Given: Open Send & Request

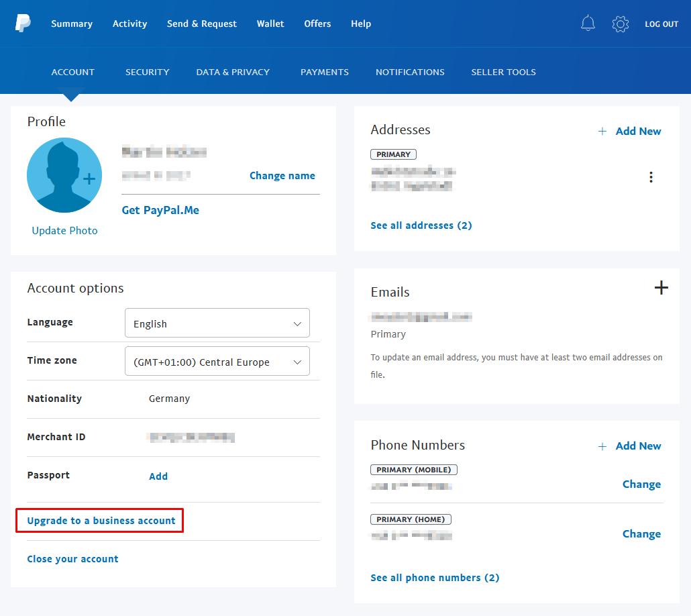Looking at the screenshot, I should click(x=202, y=23).
